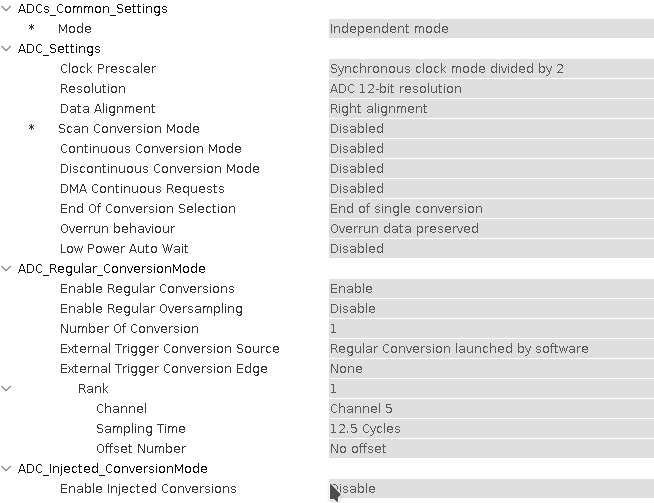Select the External Trigger Conversion Source label
This screenshot has width=654, height=503.
click(169, 349)
